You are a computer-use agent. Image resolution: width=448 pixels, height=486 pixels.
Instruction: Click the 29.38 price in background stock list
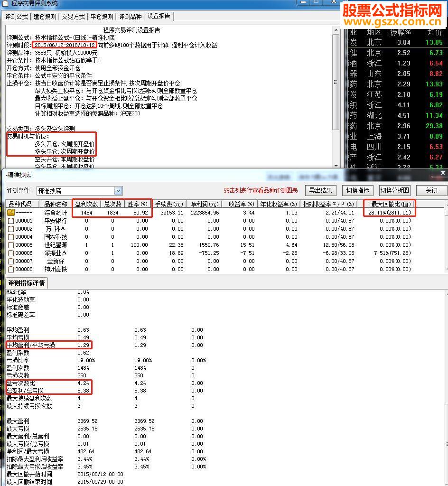pos(434,126)
